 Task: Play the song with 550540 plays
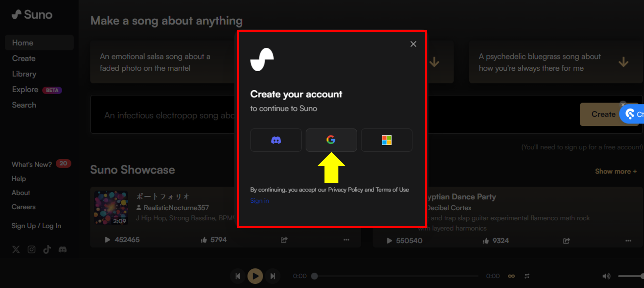389,241
